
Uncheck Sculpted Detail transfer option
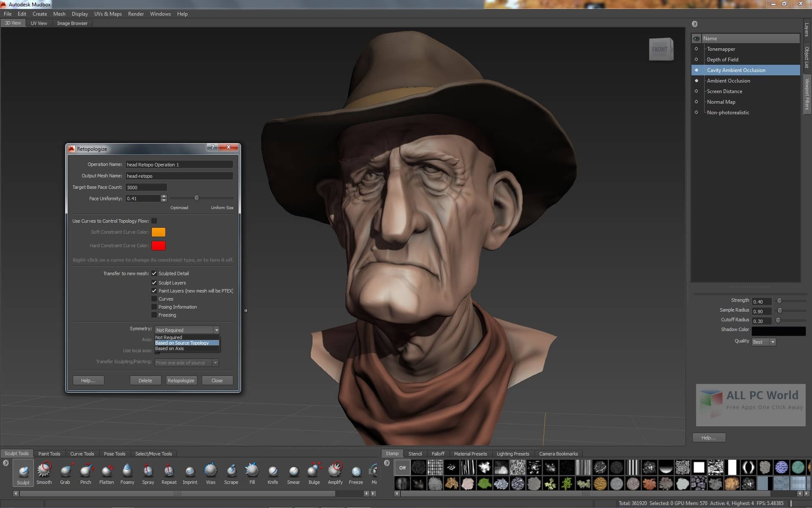pyautogui.click(x=154, y=273)
